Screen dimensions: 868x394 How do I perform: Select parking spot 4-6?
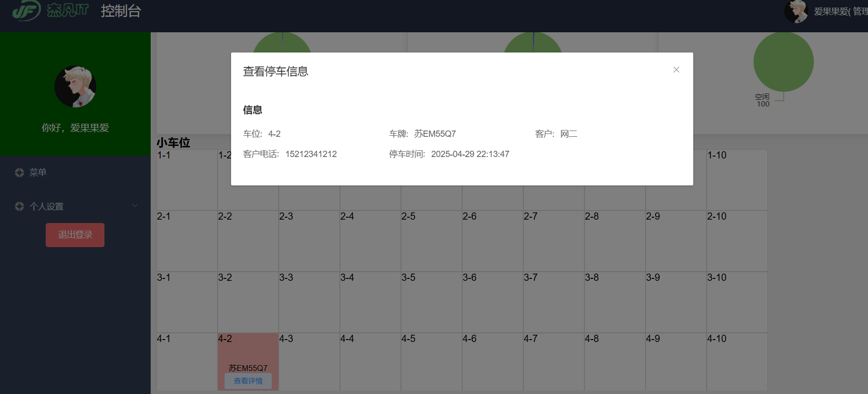(492, 362)
